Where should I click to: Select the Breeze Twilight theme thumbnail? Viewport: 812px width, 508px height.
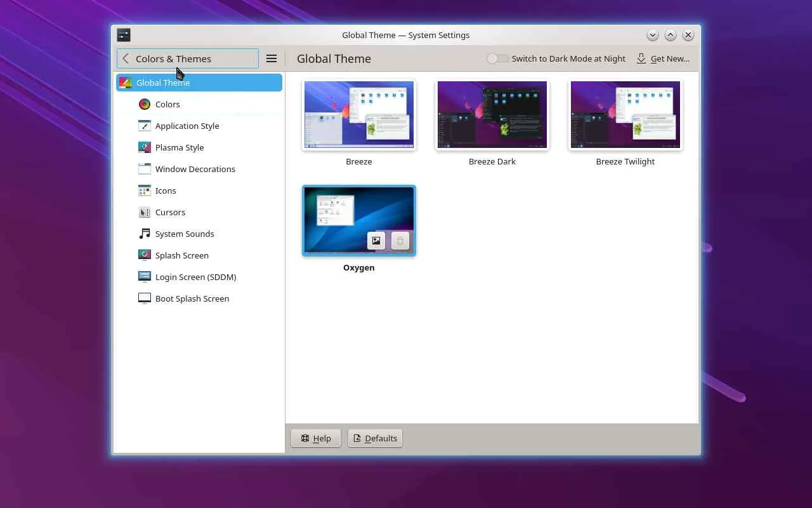[625, 115]
